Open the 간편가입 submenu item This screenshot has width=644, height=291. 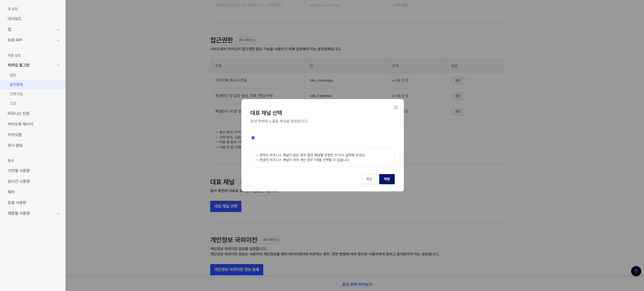point(16,94)
